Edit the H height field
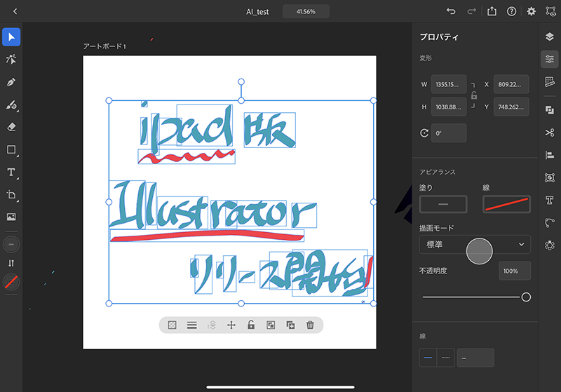This screenshot has height=392, width=561. coord(449,107)
